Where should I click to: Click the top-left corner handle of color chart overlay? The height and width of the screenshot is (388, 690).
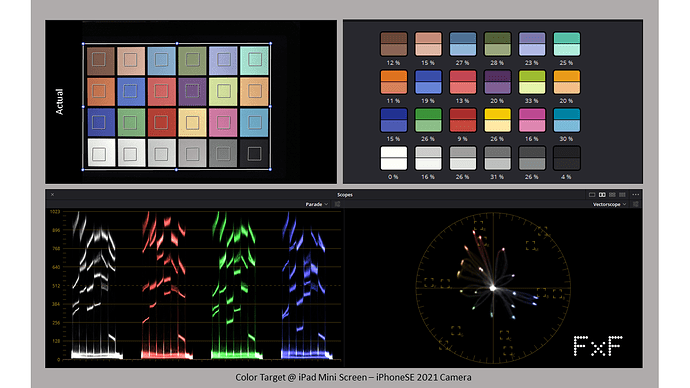[83, 44]
